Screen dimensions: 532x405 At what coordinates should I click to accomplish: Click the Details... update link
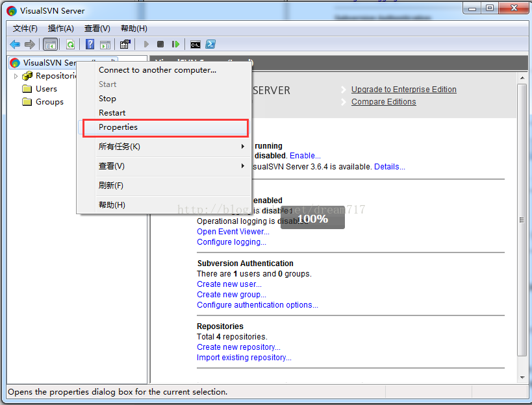tap(390, 167)
